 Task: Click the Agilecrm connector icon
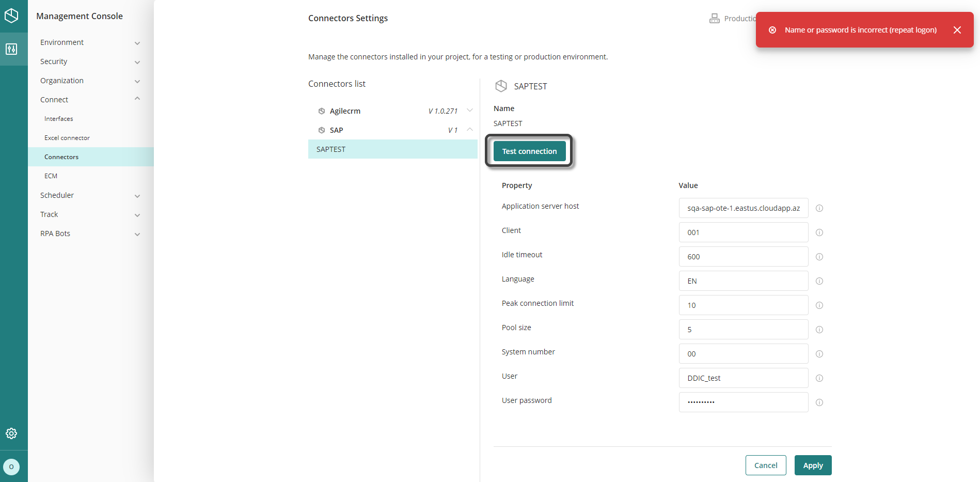322,111
